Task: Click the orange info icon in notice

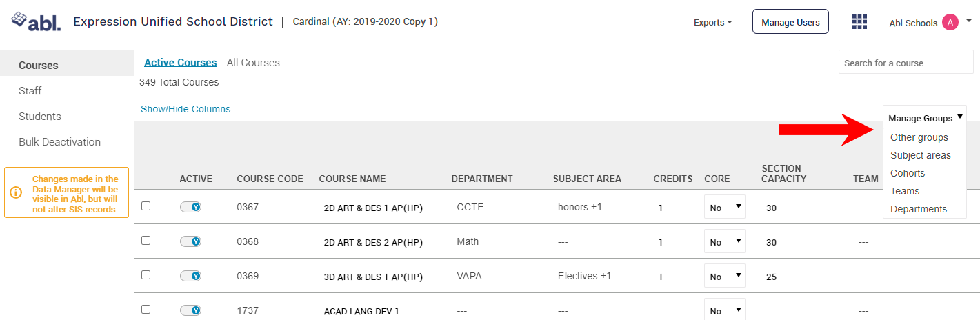Action: [x=15, y=192]
